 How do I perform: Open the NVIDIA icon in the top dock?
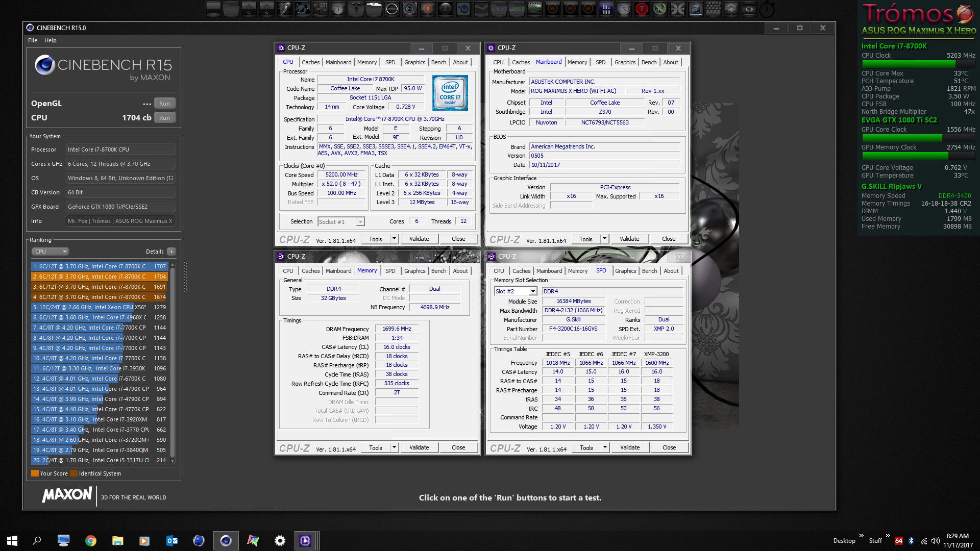click(x=534, y=9)
